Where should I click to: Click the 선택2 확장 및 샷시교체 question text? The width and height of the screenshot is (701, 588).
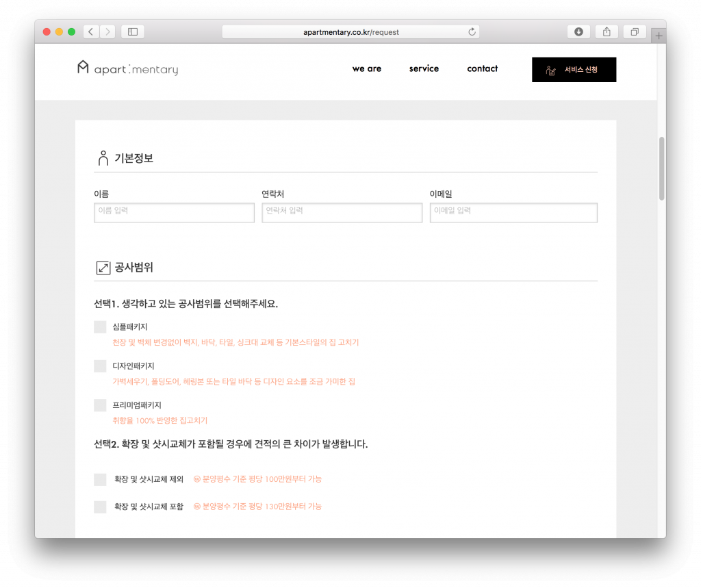231,444
